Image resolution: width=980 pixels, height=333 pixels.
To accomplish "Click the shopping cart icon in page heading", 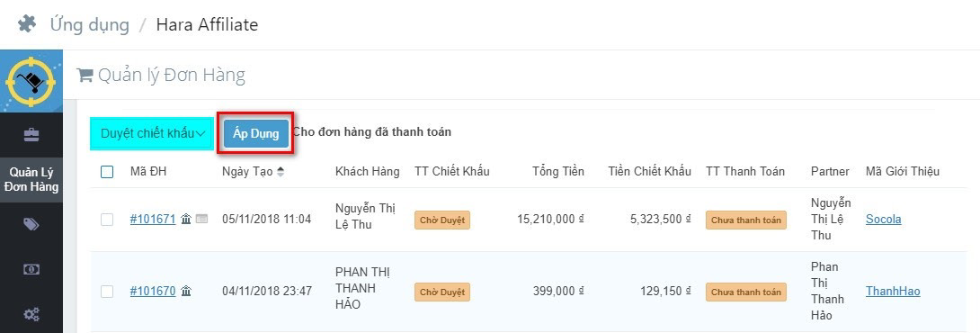I will click(85, 76).
